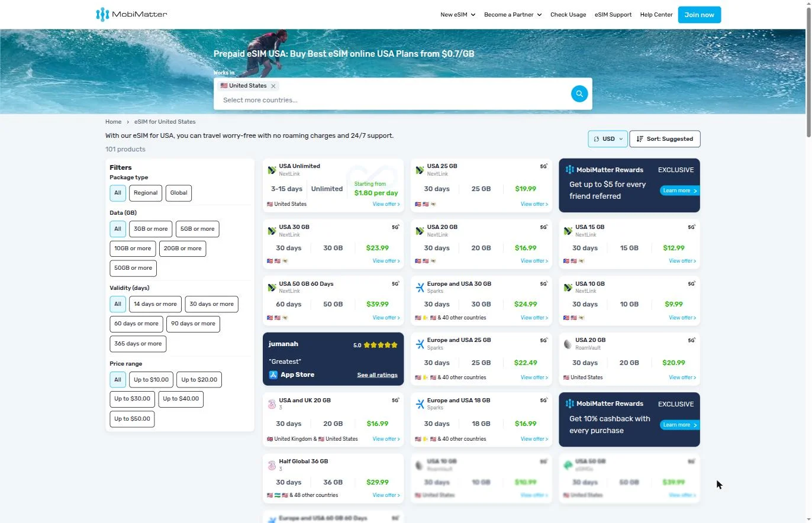The height and width of the screenshot is (523, 812).
Task: Click the Sparks logo on Europe and USA 25 GB
Action: 420,344
